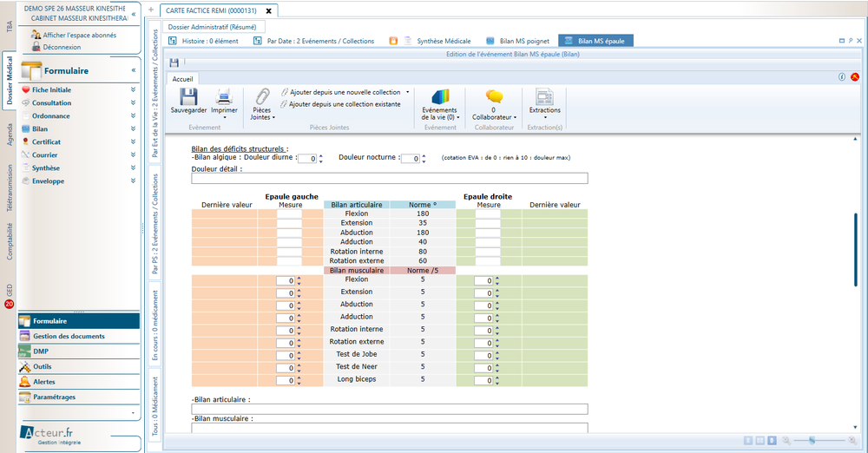Image resolution: width=868 pixels, height=453 pixels.
Task: Open Evénements de la vie icon
Action: pos(440,96)
